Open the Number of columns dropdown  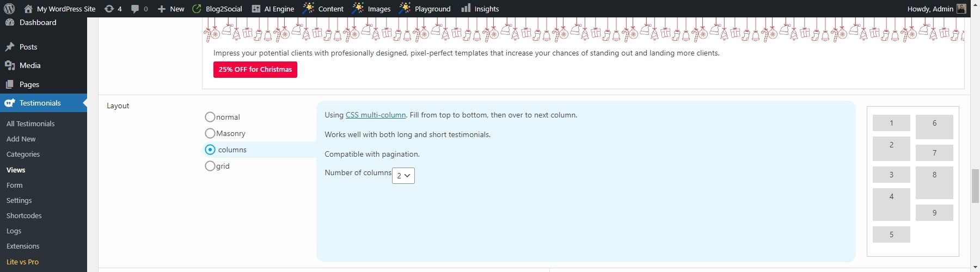click(x=403, y=176)
